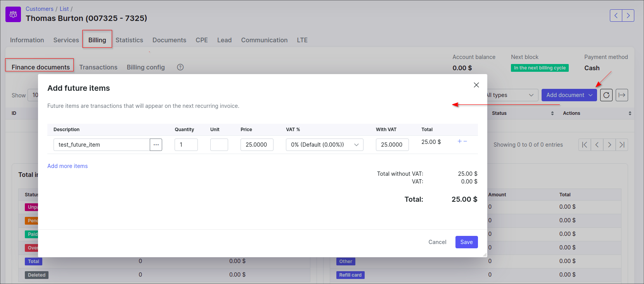Screen dimensions: 644x284
Task: Go to next customer with right arrow
Action: click(x=628, y=16)
